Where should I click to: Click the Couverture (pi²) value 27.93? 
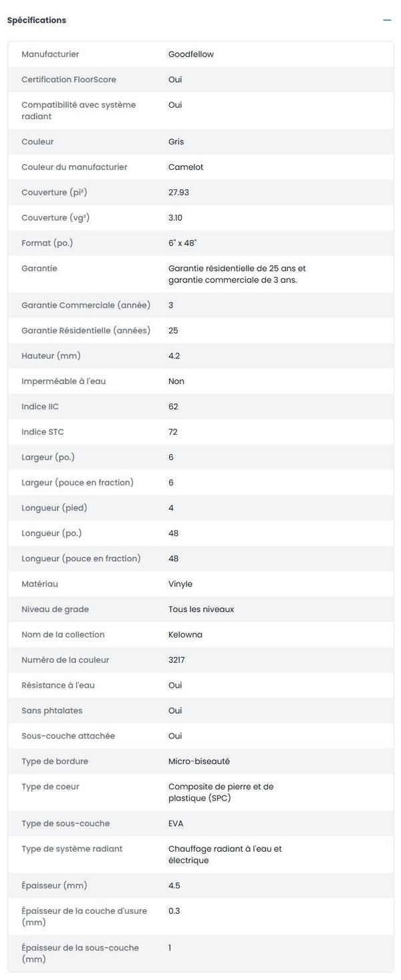pos(178,193)
